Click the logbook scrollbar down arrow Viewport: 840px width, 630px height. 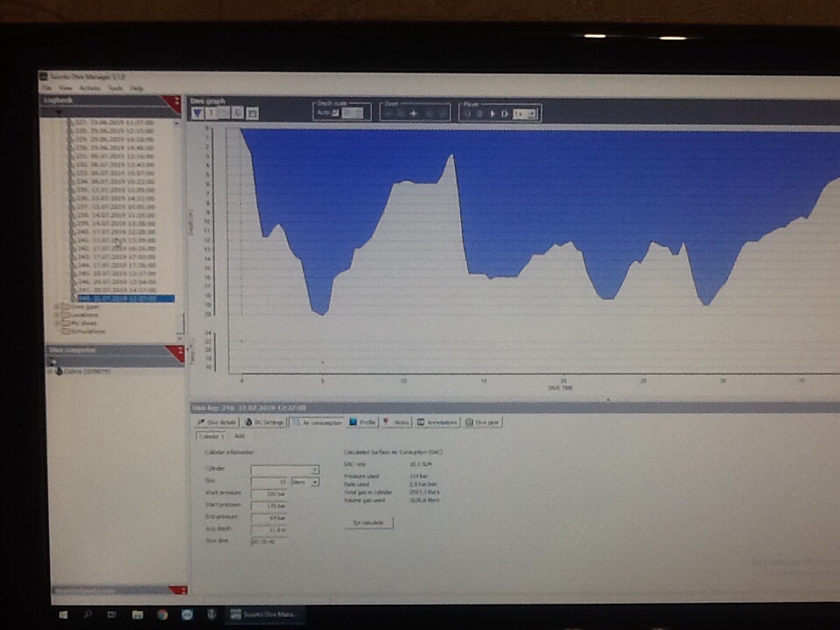click(x=179, y=338)
